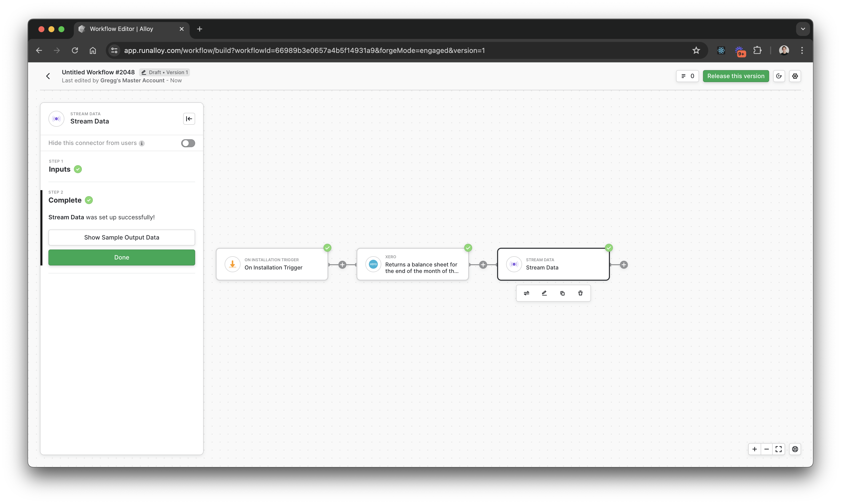Open the tab list dropdown chevron in Chrome
Viewport: 841px width, 504px height.
(803, 29)
